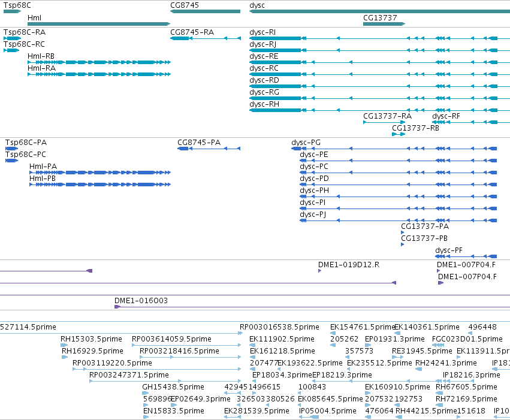Select the CG13737-PA label
The width and height of the screenshot is (510, 420).
coord(425,226)
